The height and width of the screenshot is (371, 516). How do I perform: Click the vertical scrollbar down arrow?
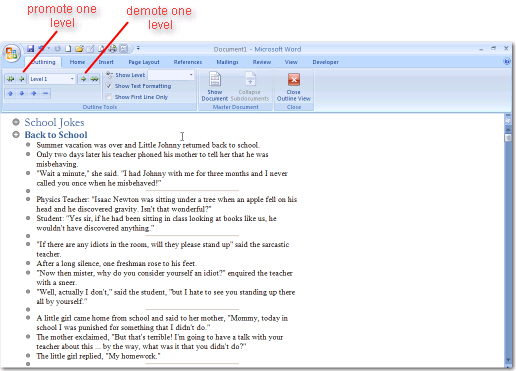pos(508,359)
